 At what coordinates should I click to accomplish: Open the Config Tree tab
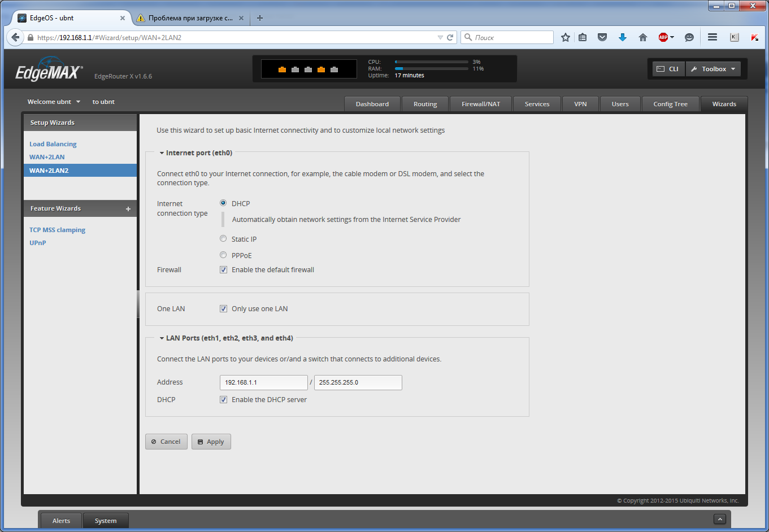[x=670, y=104]
